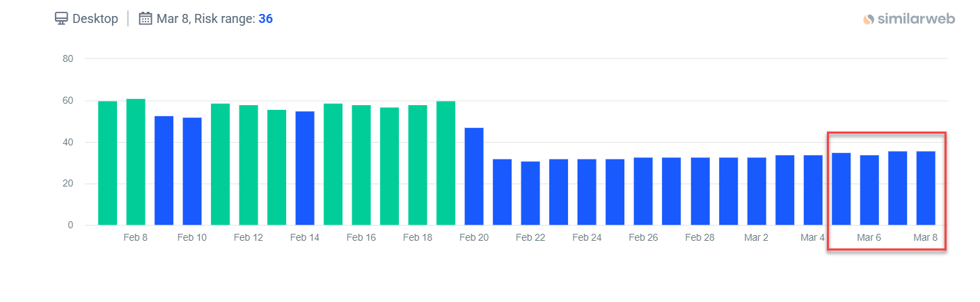Click the 'Feb 22' x-axis label
Image resolution: width=980 pixels, height=302 pixels.
coord(530,238)
